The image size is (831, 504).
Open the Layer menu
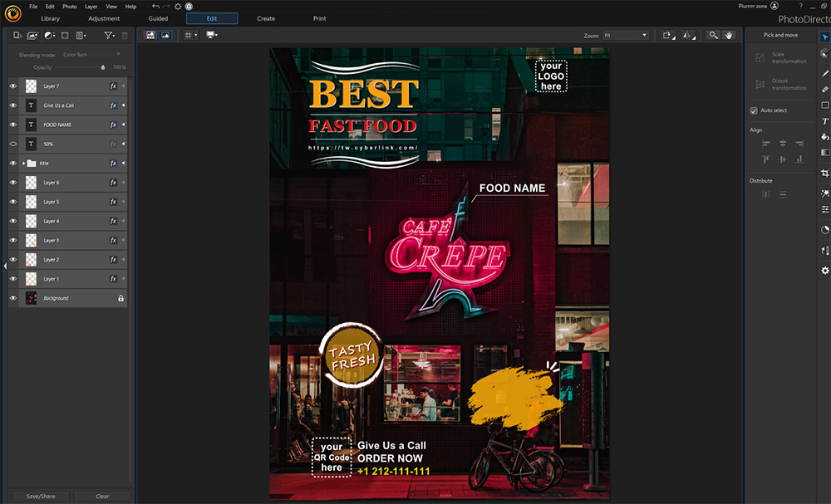pos(91,6)
